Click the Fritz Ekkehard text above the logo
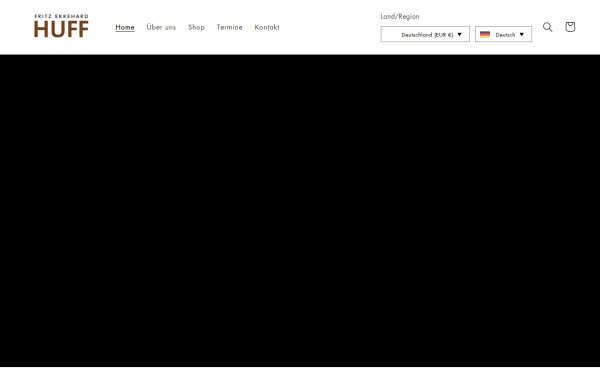The image size is (600, 375). coord(61,16)
